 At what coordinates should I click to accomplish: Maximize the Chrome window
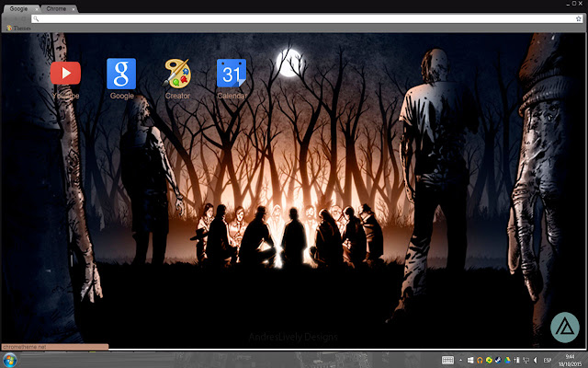[574, 4]
